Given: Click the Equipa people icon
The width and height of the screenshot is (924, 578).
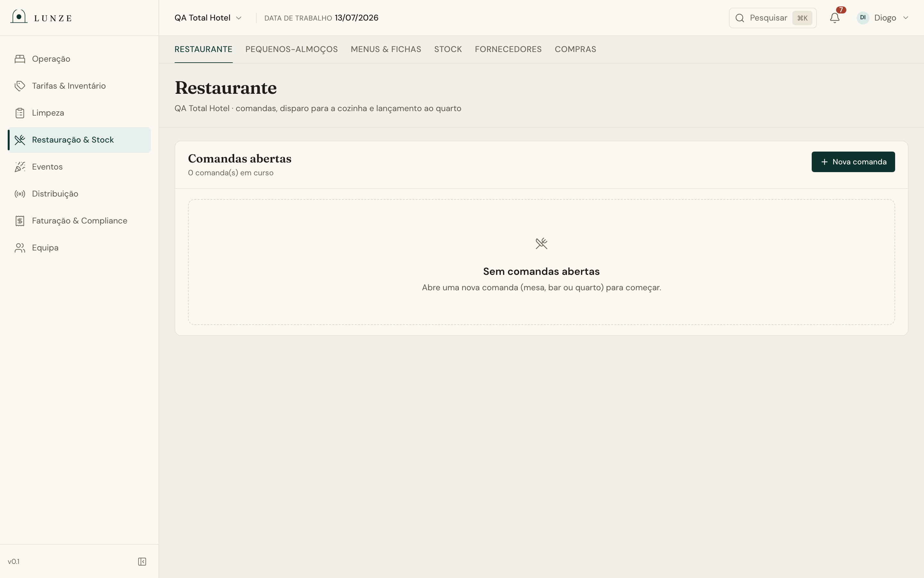Looking at the screenshot, I should (x=20, y=248).
